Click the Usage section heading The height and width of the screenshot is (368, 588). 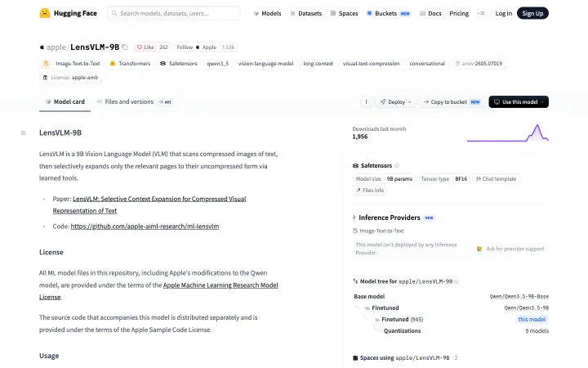[x=49, y=356]
